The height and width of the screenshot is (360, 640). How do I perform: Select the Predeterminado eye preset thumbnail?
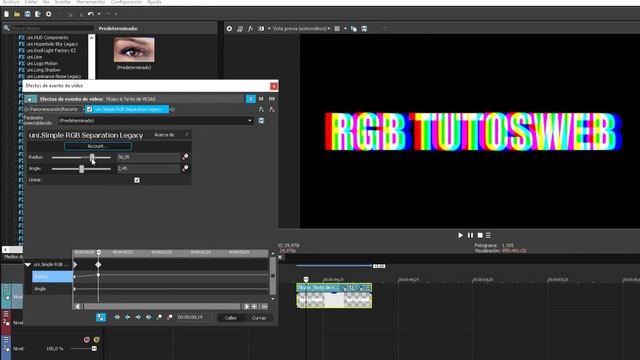point(134,49)
